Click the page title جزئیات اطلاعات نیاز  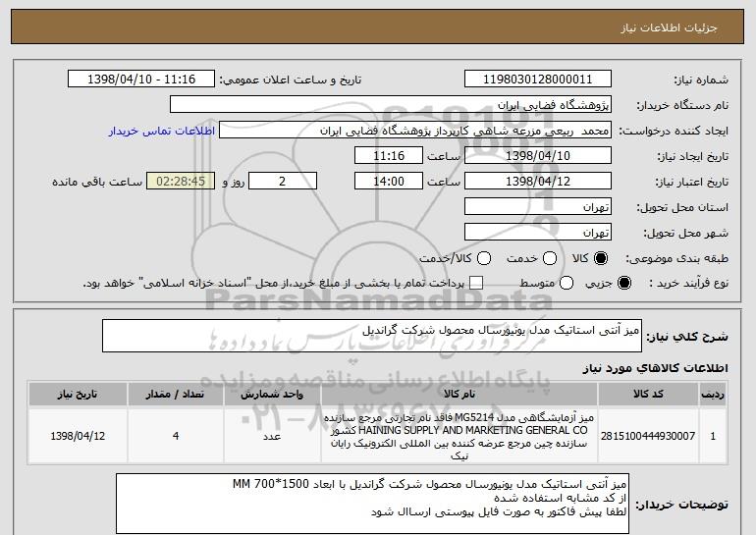tap(669, 27)
